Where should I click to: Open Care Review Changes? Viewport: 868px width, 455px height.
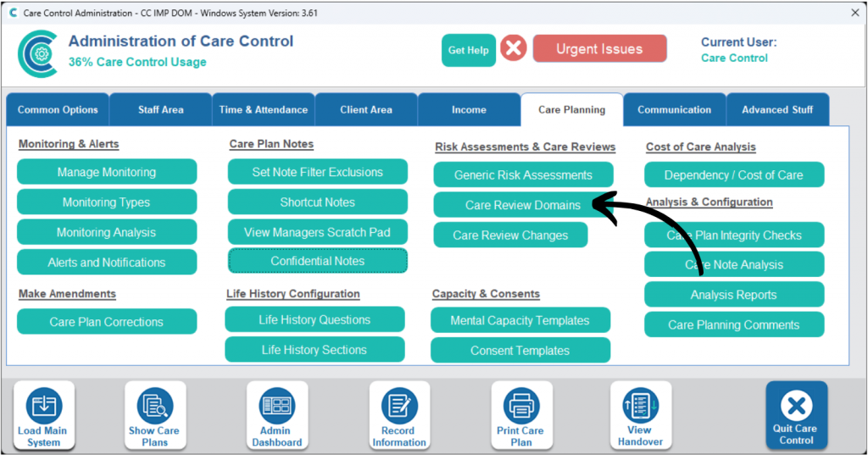tap(510, 235)
